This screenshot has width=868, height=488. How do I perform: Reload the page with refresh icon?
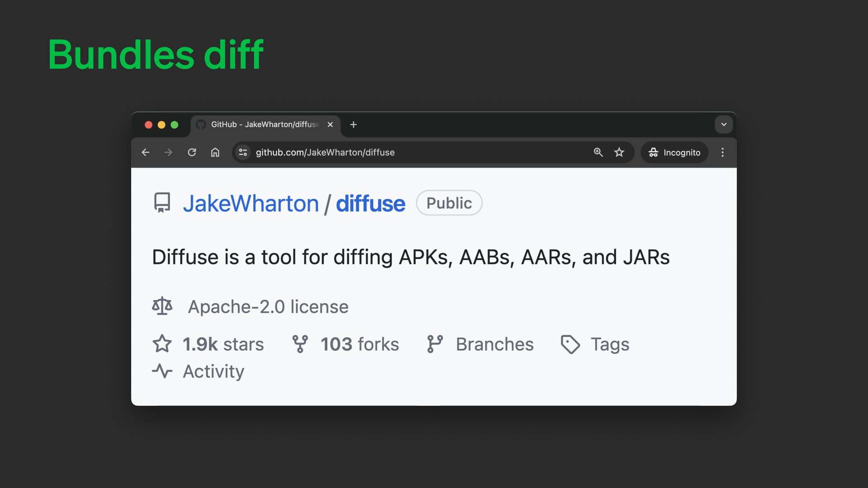(x=192, y=153)
